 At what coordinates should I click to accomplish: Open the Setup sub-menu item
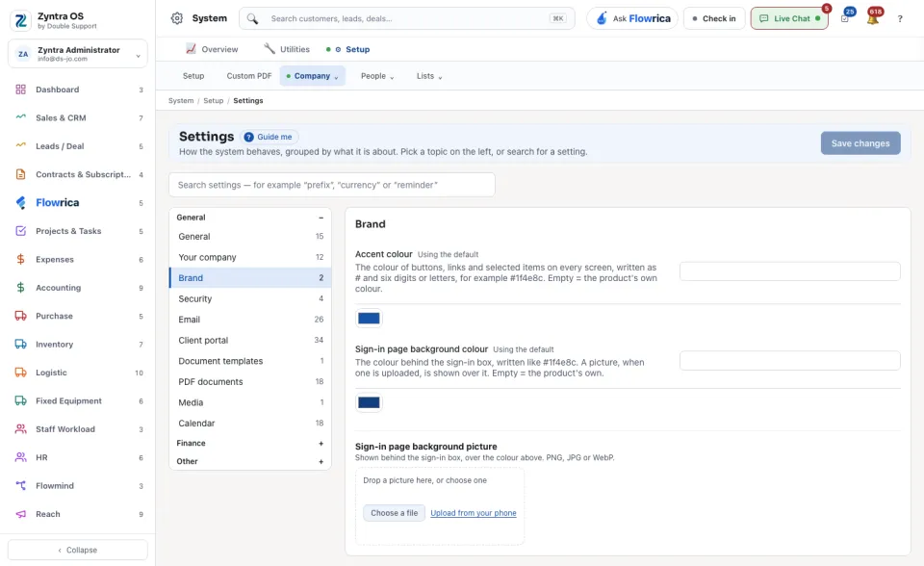coord(193,76)
